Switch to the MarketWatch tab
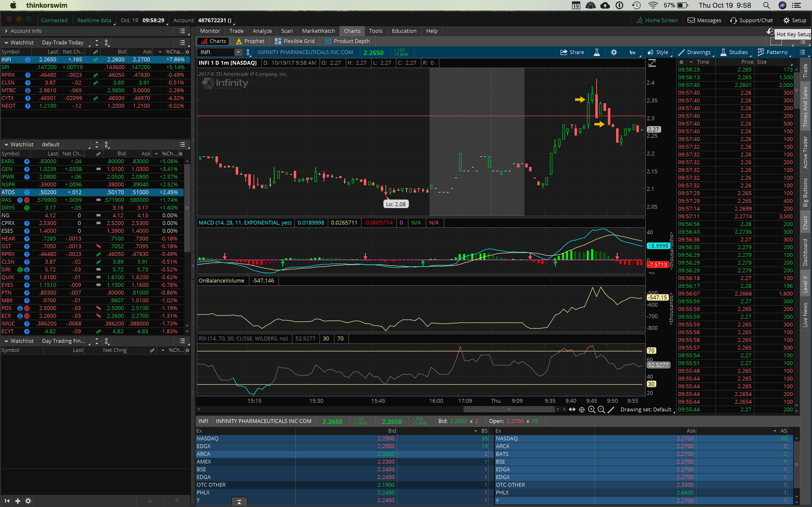The width and height of the screenshot is (812, 507). pyautogui.click(x=318, y=31)
